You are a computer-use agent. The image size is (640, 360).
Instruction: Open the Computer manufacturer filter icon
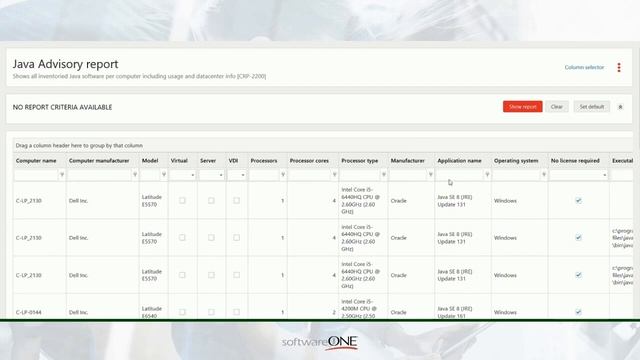pos(135,175)
